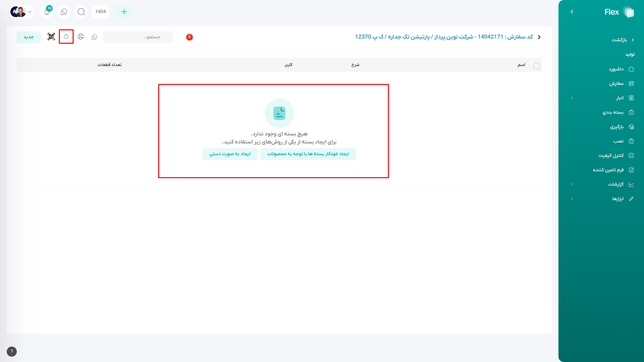Toggle the select-all checkbox in table header
The image size is (644, 362).
click(x=536, y=66)
